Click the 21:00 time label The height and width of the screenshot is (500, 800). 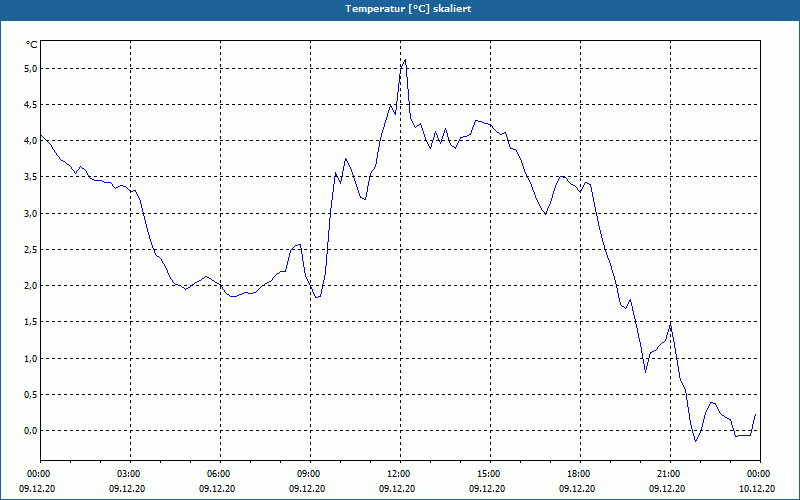pyautogui.click(x=670, y=474)
